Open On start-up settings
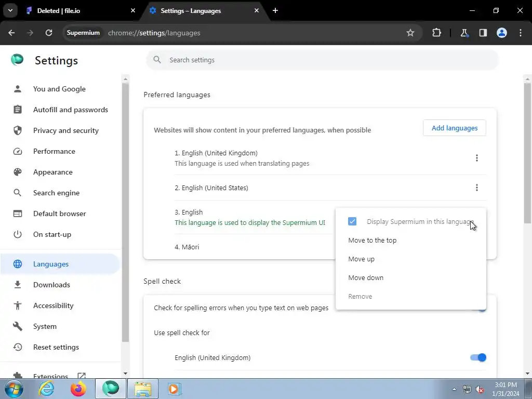 59,234
